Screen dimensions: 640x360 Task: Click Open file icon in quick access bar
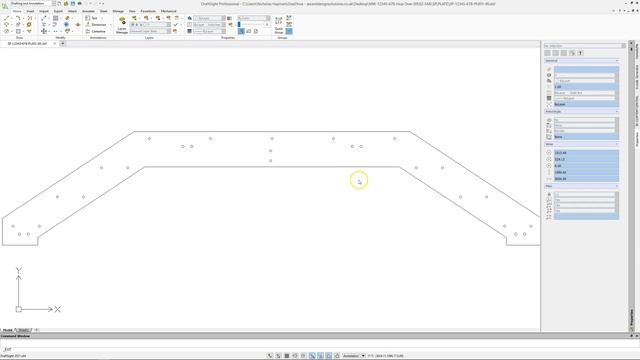click(66, 4)
